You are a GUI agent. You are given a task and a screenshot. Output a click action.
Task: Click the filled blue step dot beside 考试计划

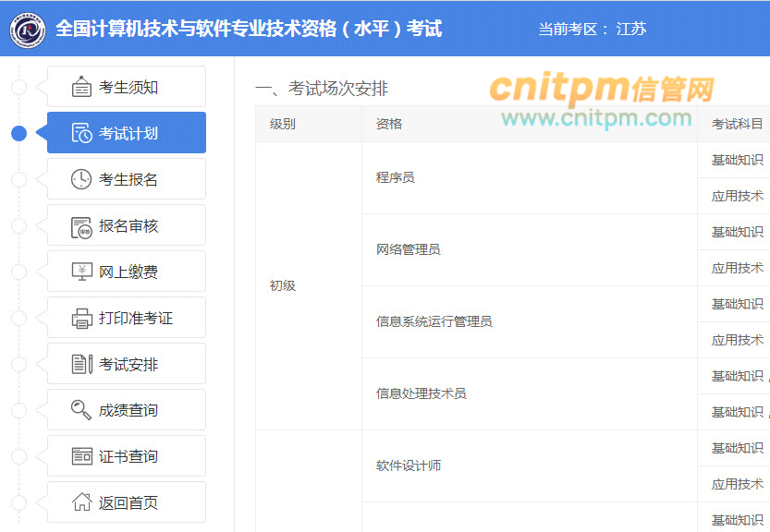point(18,132)
